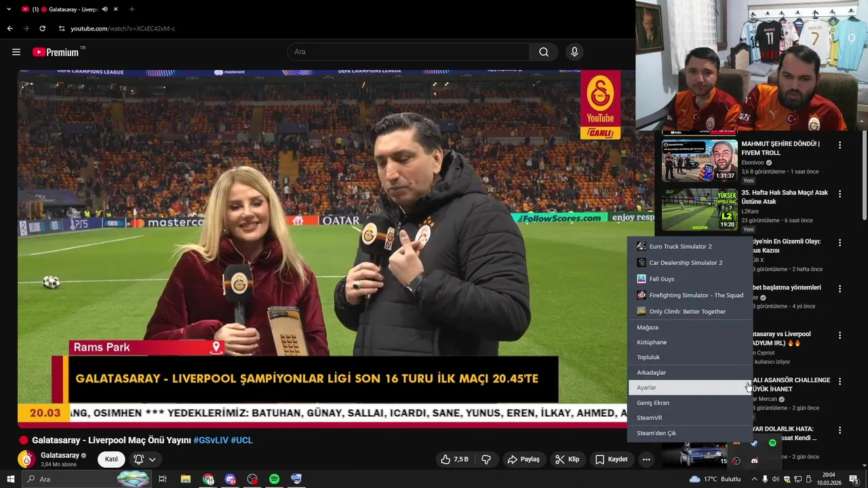Go back in browser history
The image size is (868, 488).
9,28
